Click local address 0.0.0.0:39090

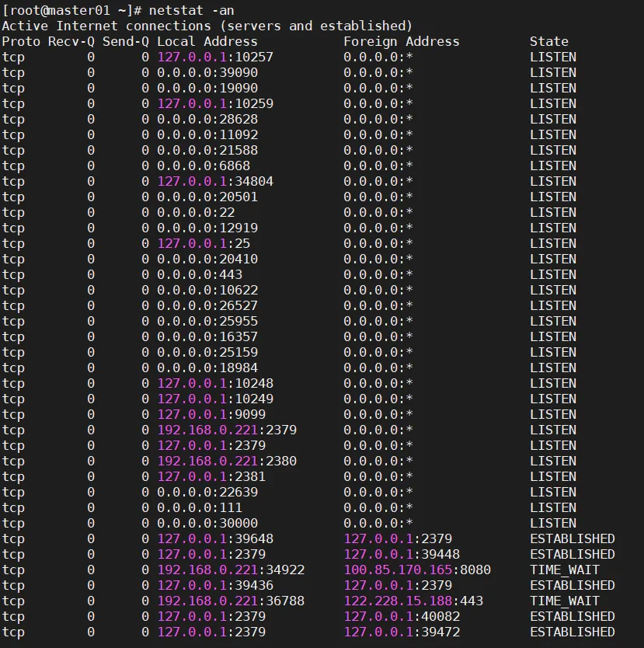click(x=207, y=73)
